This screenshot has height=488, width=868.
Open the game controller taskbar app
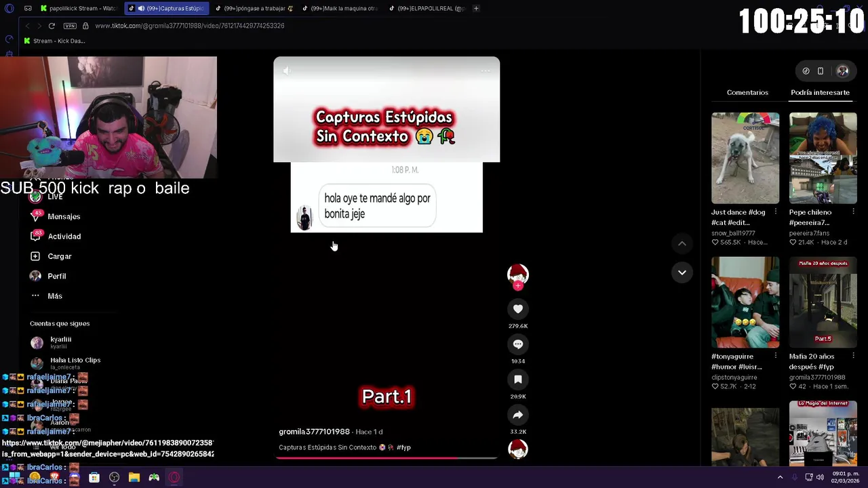pos(154,477)
